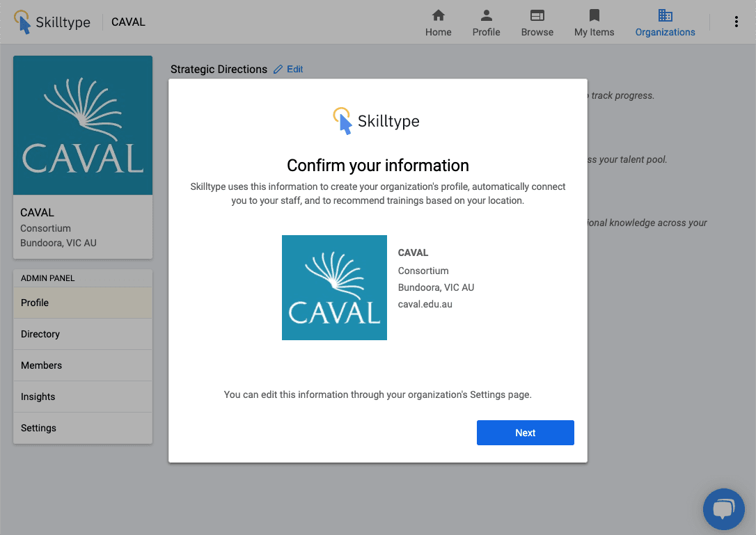
Task: Select Profile in the Admin Panel
Action: tap(83, 303)
